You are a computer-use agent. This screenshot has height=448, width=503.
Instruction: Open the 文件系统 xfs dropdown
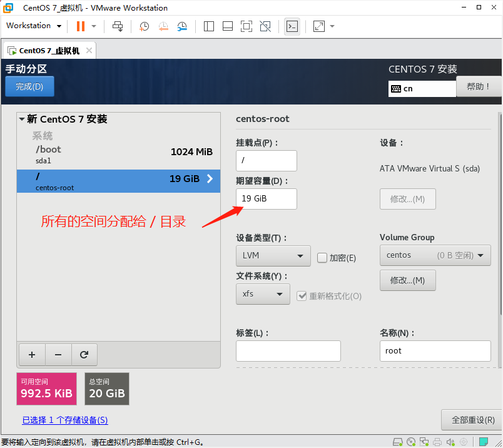tap(263, 294)
